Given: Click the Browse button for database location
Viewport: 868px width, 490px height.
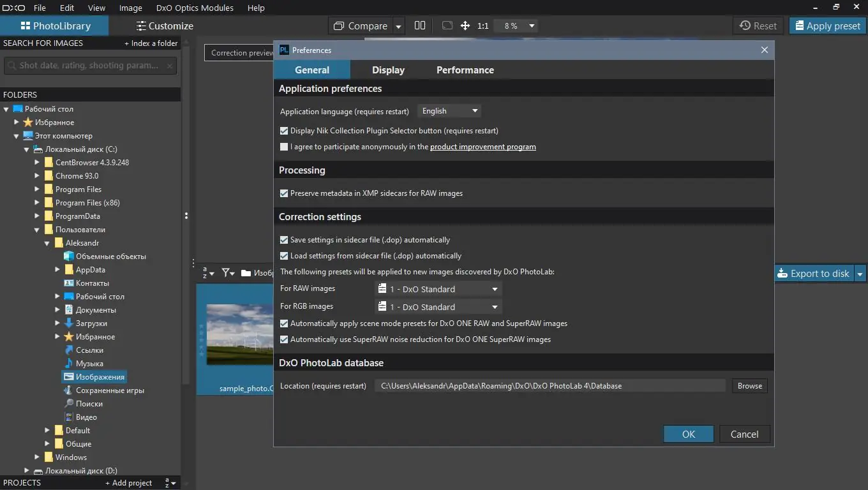Looking at the screenshot, I should pos(749,386).
